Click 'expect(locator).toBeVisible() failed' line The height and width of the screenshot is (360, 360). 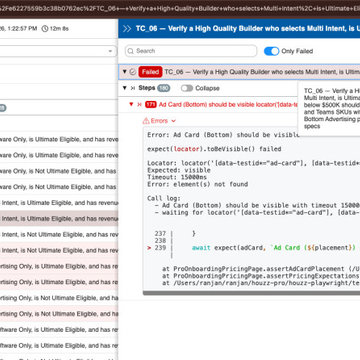click(214, 149)
